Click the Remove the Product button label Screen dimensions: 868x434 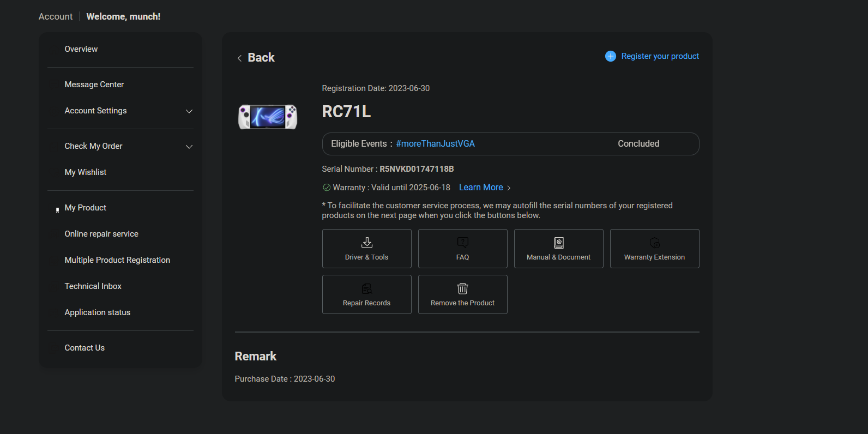coord(463,303)
